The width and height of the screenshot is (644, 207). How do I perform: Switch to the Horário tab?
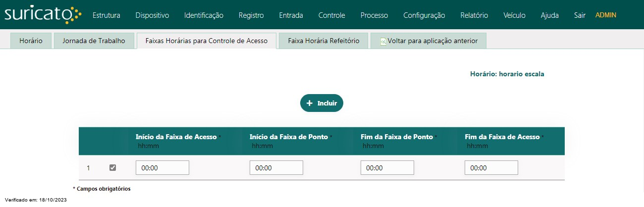(31, 41)
